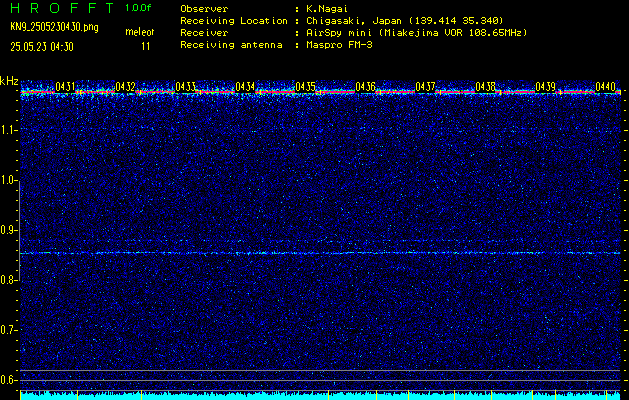Click the 0.9 frequency axis label

9,230
